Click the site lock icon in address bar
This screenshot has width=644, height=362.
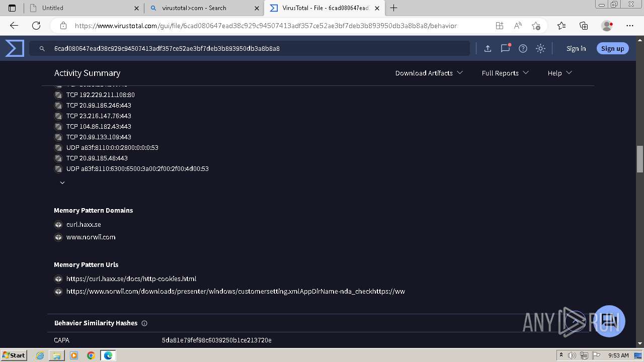(63, 26)
